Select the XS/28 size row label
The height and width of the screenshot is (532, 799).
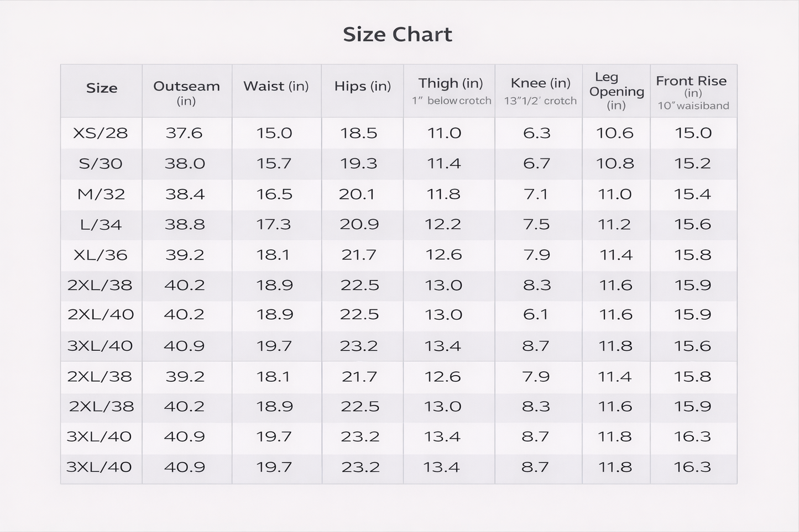click(100, 133)
